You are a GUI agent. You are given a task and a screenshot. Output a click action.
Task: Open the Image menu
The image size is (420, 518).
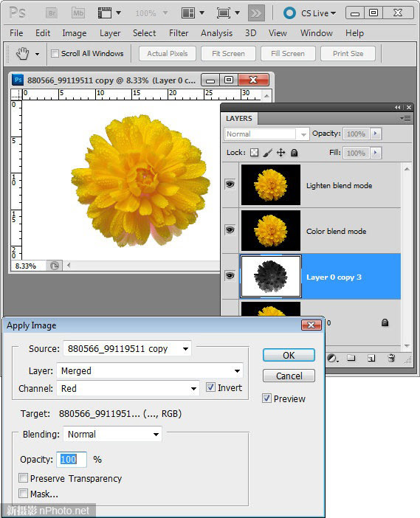pyautogui.click(x=75, y=33)
